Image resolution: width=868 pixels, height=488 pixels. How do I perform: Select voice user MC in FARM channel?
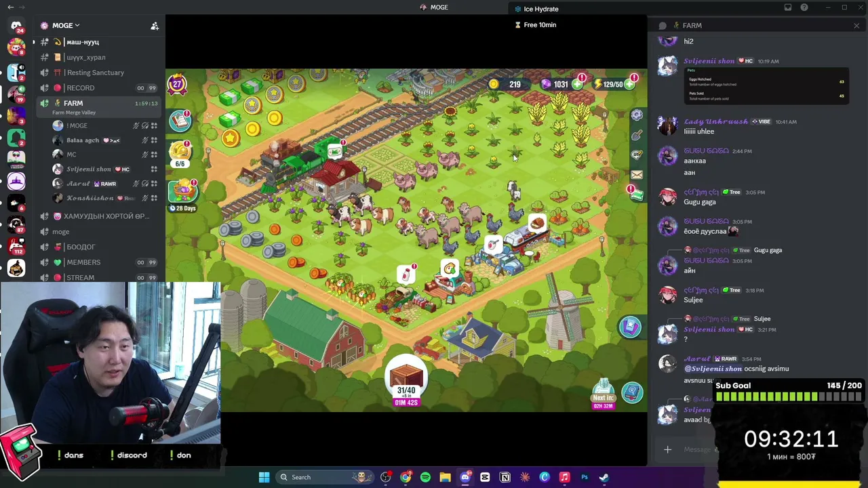pyautogui.click(x=105, y=155)
